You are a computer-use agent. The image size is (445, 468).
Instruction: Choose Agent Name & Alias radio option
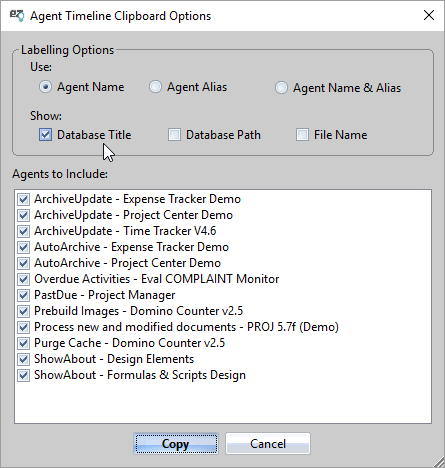pos(281,88)
